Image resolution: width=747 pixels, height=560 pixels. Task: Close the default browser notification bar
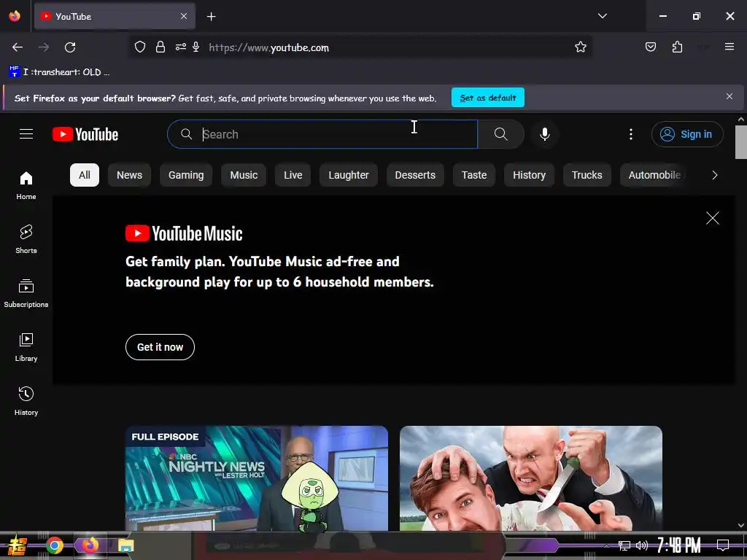click(x=729, y=97)
